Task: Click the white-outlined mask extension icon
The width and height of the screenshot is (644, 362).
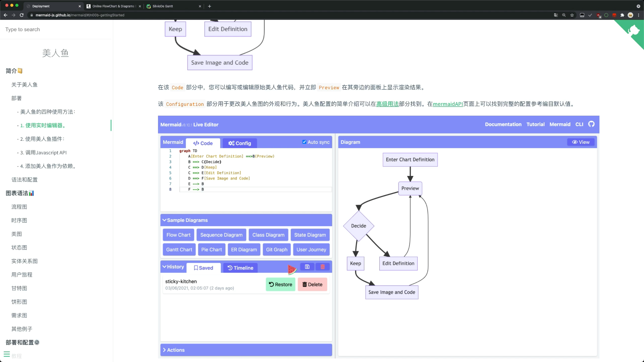Action: [582, 15]
